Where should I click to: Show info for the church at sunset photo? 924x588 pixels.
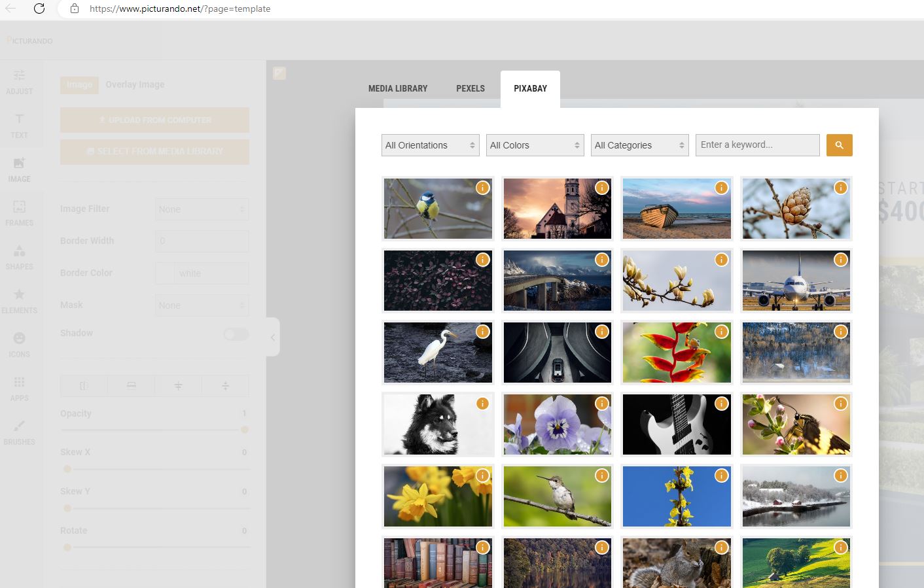point(602,188)
